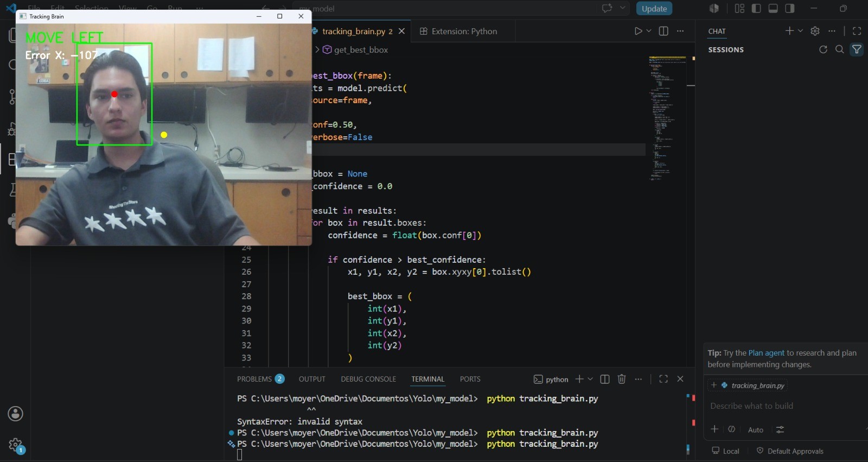The width and height of the screenshot is (868, 462).
Task: Split the terminal pane
Action: (605, 379)
